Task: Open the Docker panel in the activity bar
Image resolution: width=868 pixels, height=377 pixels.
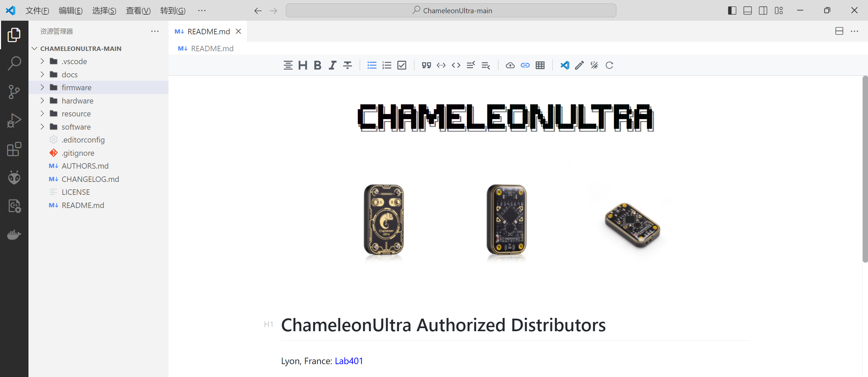Action: tap(14, 234)
